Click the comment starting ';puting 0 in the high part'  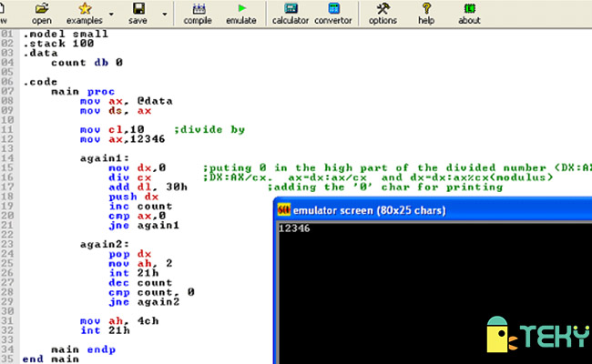(397, 167)
